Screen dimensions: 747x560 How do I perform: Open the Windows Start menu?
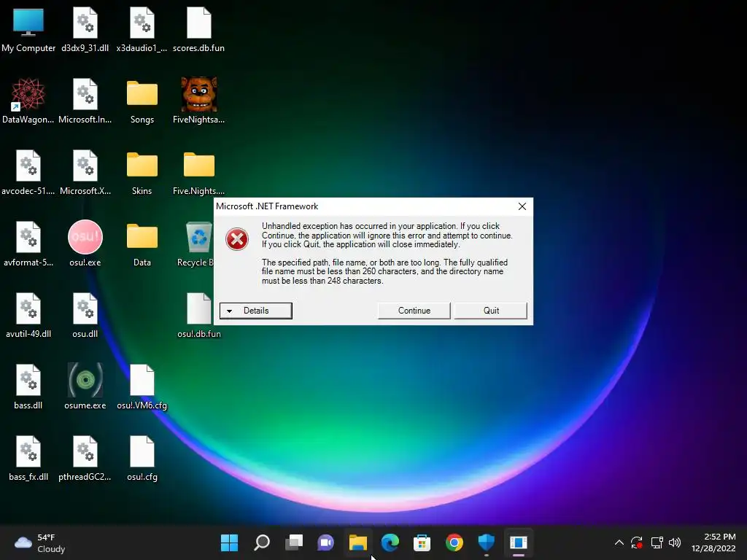click(x=229, y=542)
